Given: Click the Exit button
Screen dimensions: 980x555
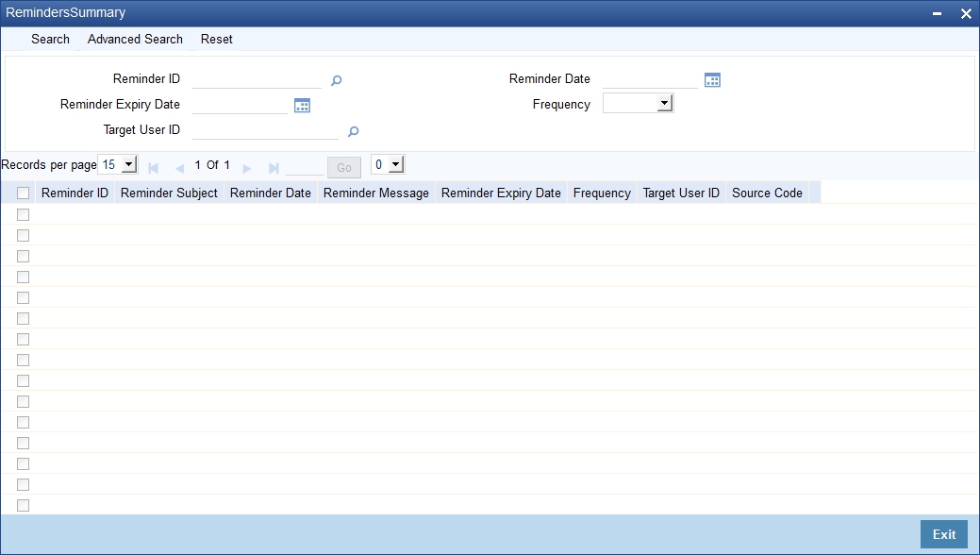Looking at the screenshot, I should coord(944,534).
